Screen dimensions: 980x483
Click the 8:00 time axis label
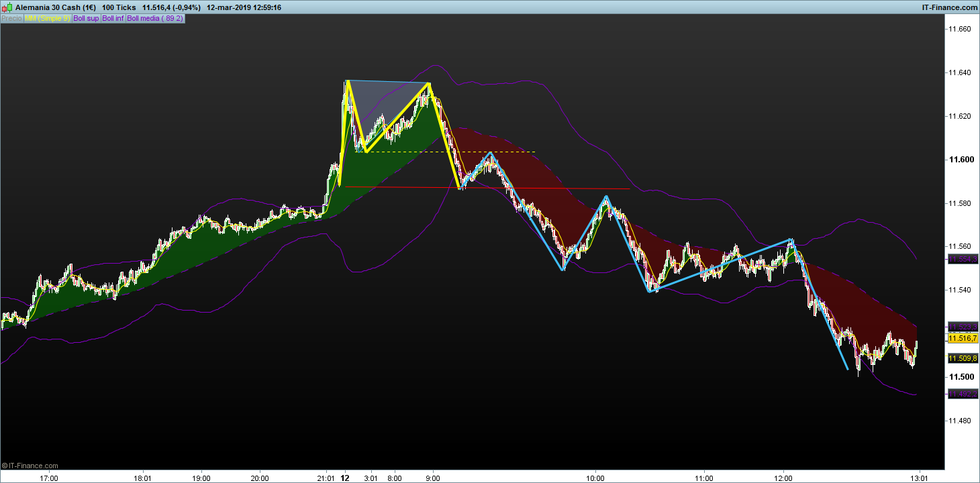395,478
